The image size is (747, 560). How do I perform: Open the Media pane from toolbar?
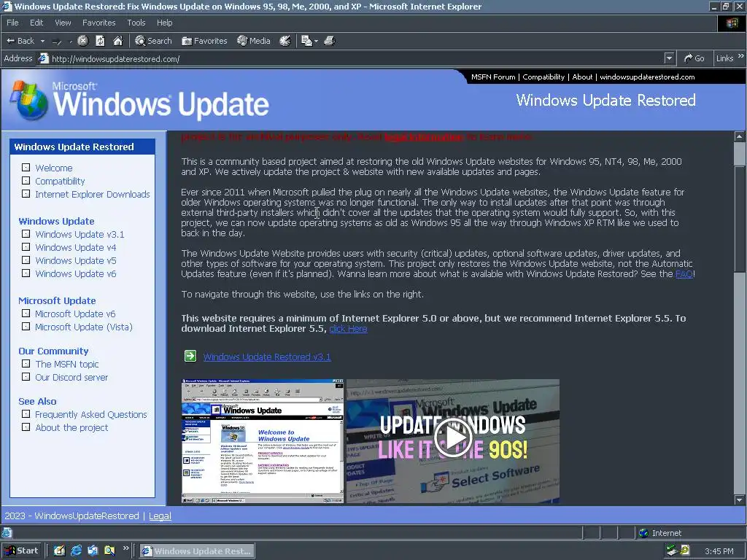pyautogui.click(x=254, y=41)
